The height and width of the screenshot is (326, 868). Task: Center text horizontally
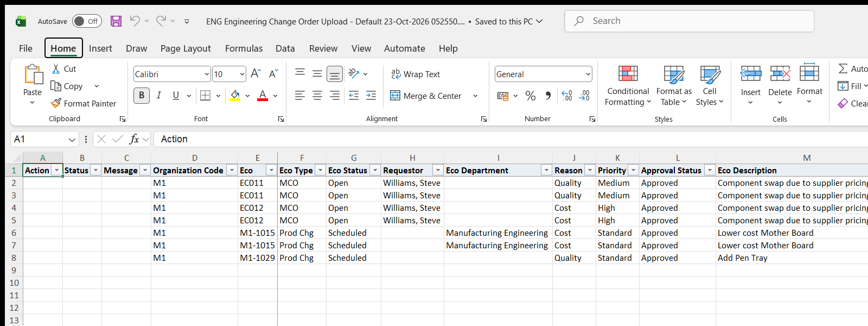[317, 96]
